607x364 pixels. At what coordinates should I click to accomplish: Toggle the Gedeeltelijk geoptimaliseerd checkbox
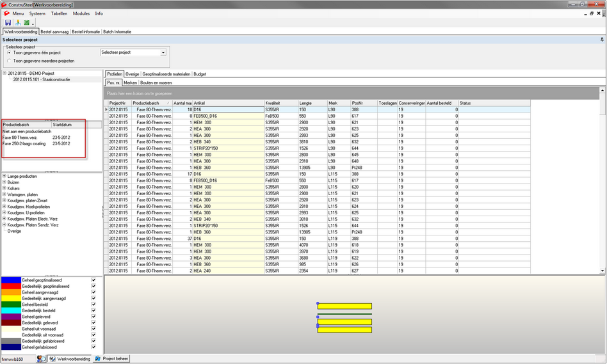pyautogui.click(x=93, y=286)
